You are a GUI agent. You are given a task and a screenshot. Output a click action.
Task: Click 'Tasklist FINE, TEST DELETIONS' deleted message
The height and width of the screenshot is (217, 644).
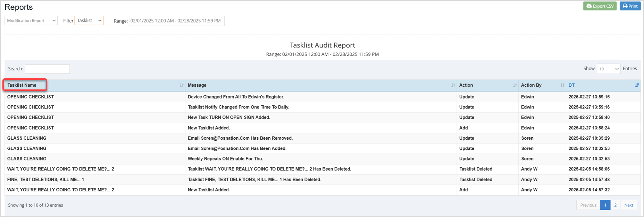click(x=254, y=180)
